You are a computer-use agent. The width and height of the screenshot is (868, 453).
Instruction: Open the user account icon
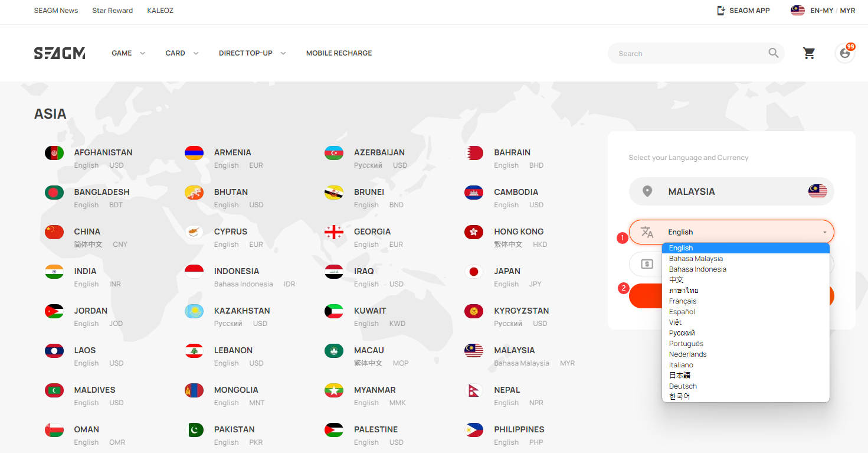click(845, 53)
